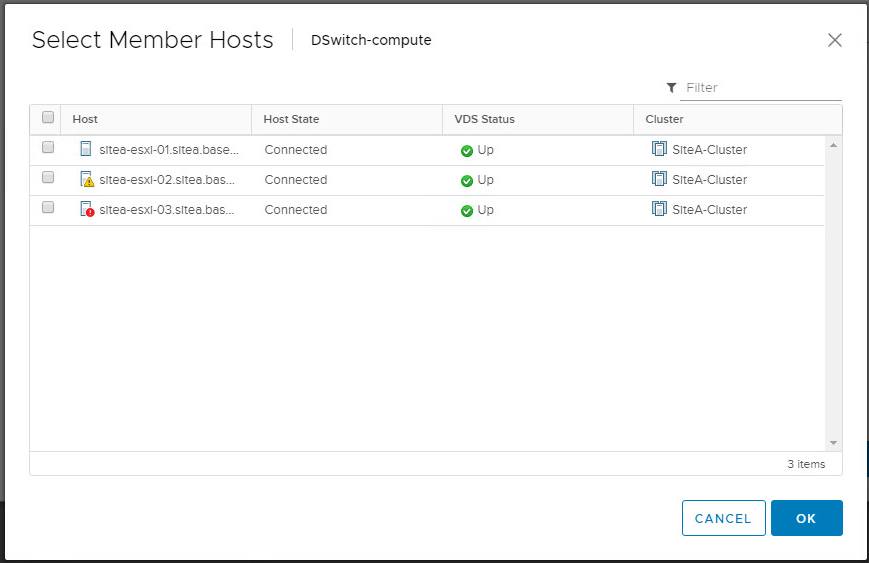
Task: Sort by the Cluster column header
Action: click(x=664, y=119)
